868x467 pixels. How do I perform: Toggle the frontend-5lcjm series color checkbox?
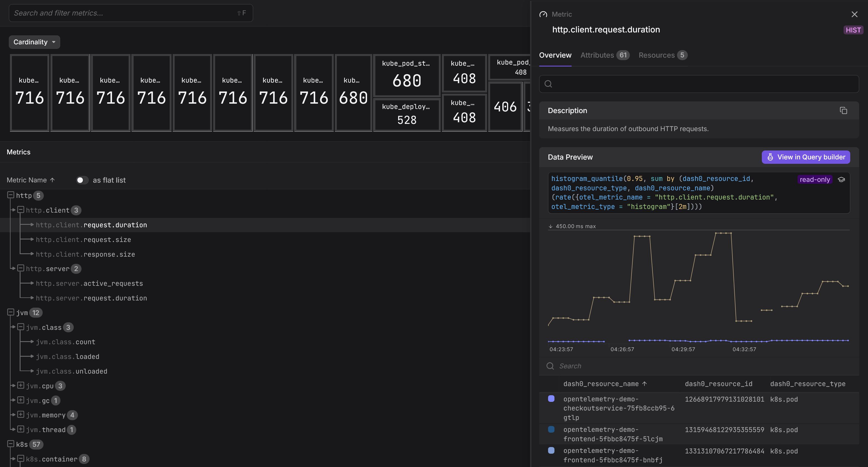click(x=551, y=429)
